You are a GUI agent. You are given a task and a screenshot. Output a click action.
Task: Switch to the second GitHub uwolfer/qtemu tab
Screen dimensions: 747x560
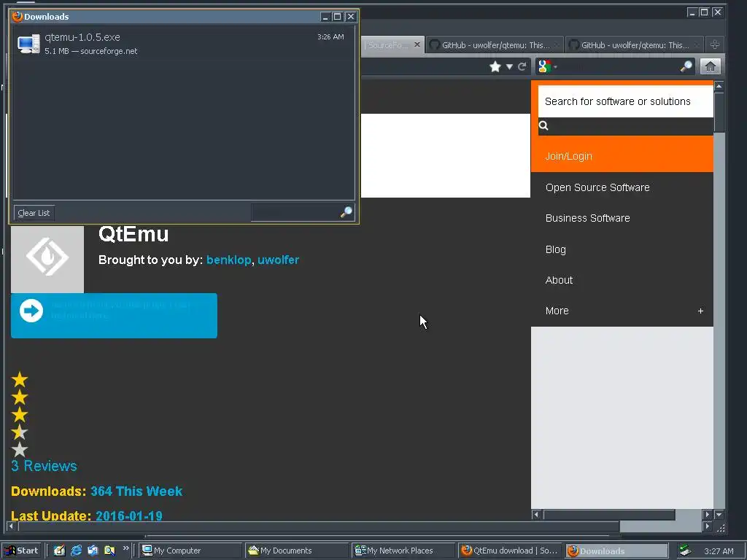pos(634,45)
